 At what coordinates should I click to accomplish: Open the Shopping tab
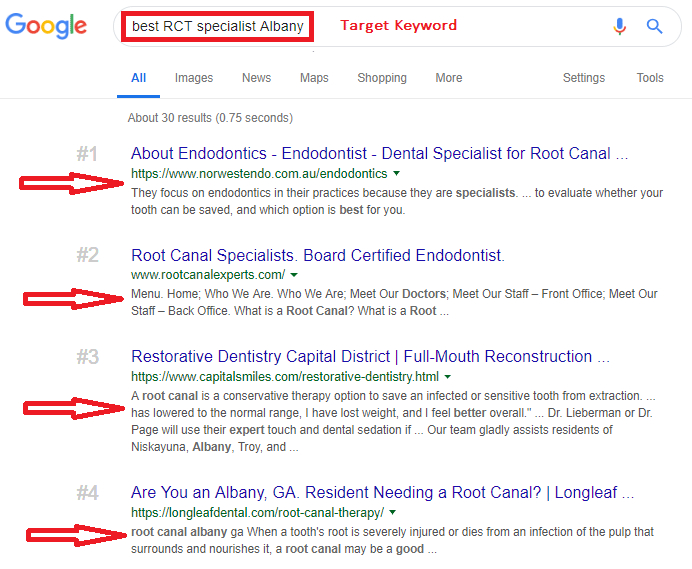coord(382,78)
